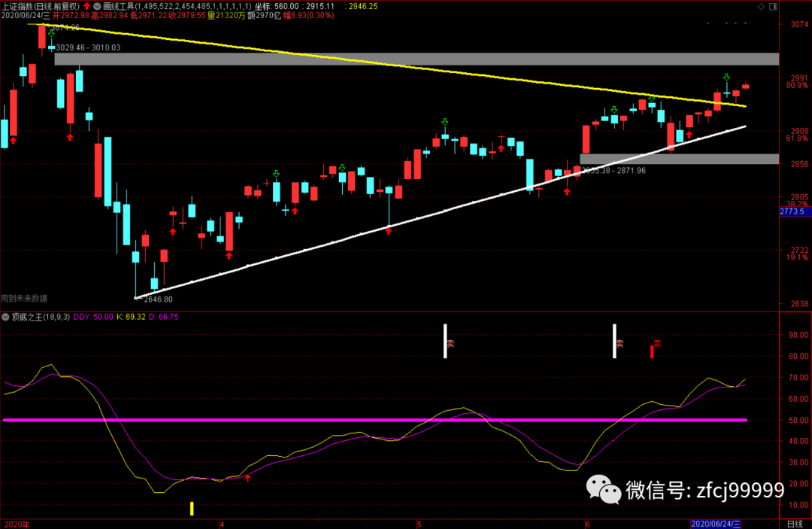Click the 90.00 level on the indicator scale
Viewport: 812px width, 529px height.
click(x=798, y=335)
